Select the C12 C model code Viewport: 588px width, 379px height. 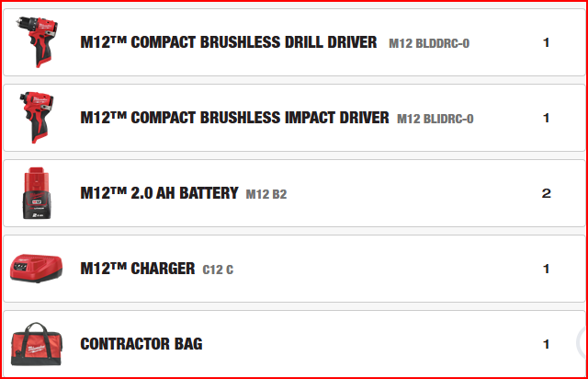(x=218, y=270)
